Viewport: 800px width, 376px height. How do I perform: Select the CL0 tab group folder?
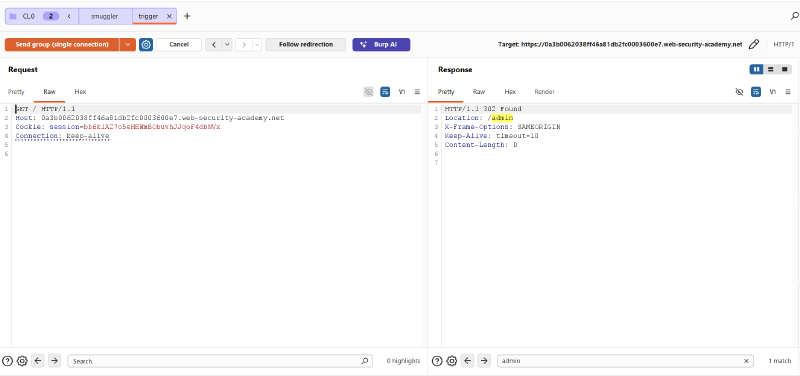click(x=13, y=16)
